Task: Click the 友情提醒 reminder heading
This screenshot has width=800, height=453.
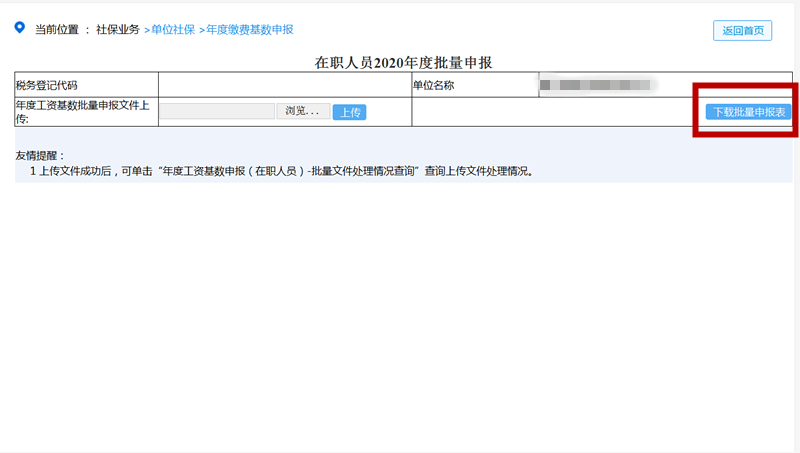Action: 40,156
